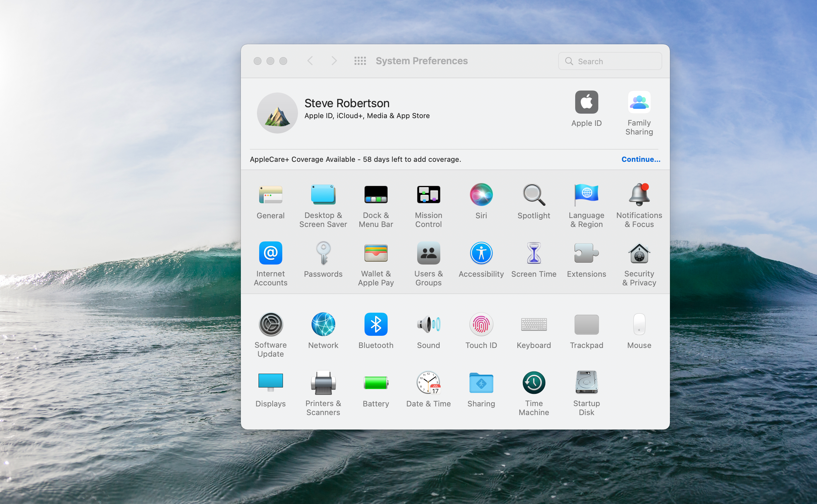Click the Steve Robertson account name

(x=347, y=103)
